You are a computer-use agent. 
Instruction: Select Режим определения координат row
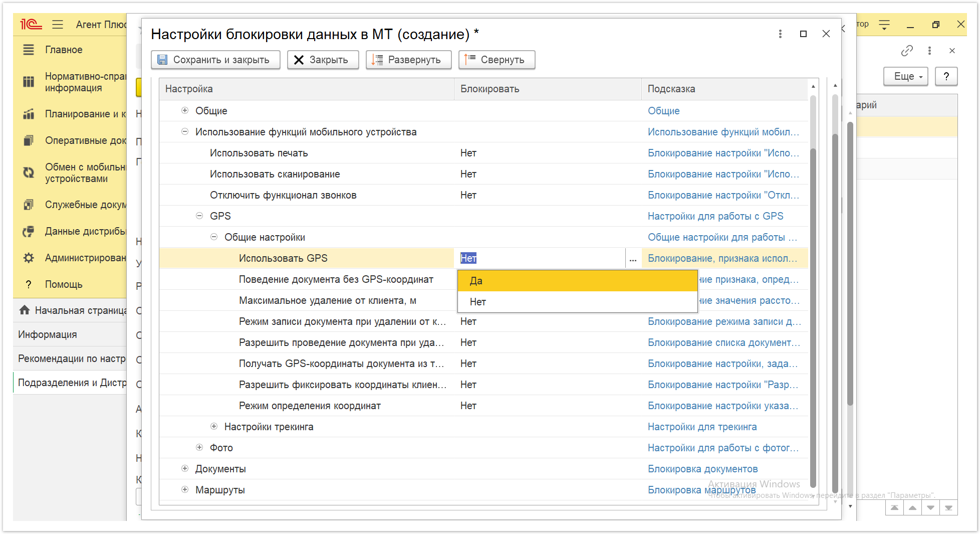pyautogui.click(x=483, y=406)
